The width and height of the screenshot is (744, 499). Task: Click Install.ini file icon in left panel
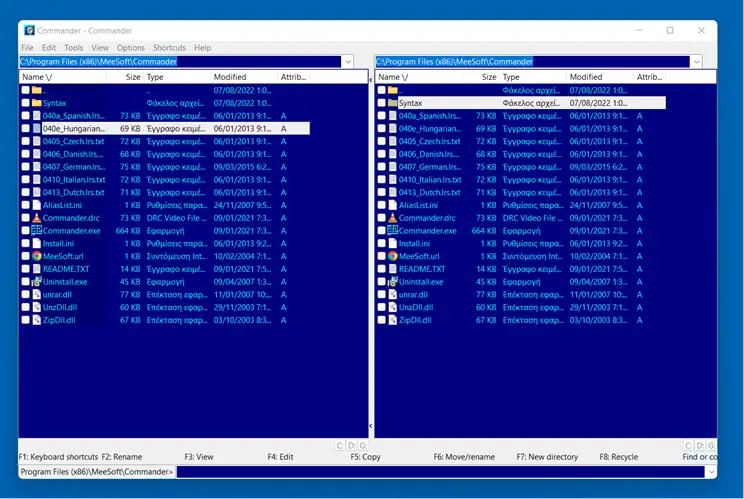pos(37,244)
